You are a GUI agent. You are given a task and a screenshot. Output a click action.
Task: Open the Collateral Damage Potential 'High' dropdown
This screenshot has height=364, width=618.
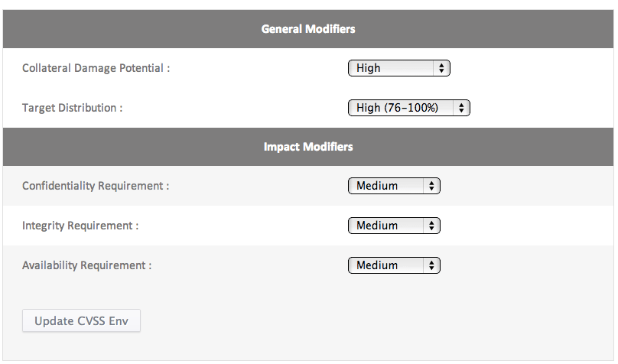tap(398, 68)
